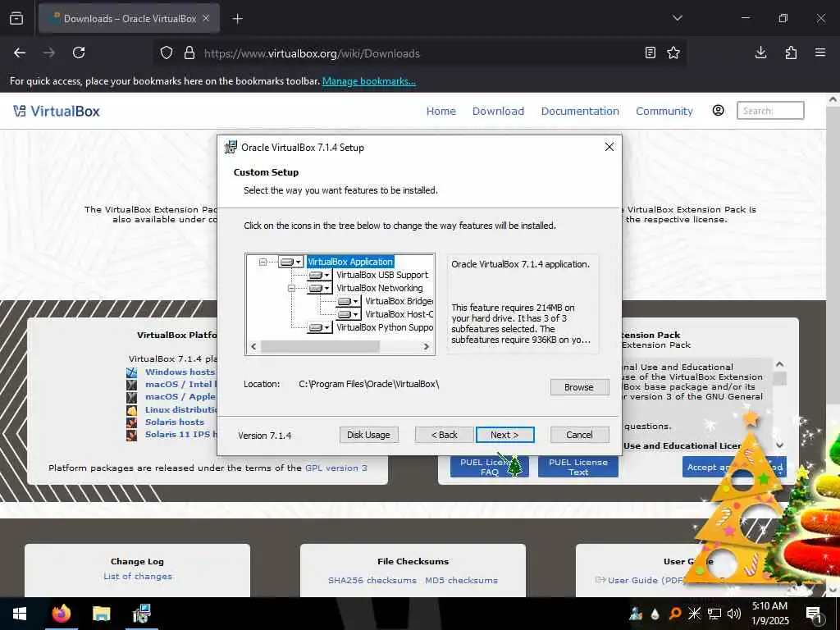Click the feature tree horizontal scrollbar thumb

coord(321,347)
